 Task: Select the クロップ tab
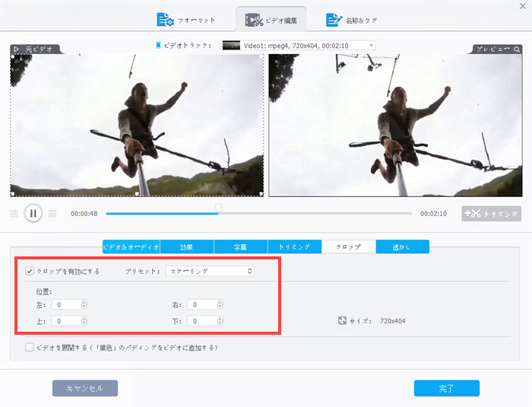pos(348,246)
